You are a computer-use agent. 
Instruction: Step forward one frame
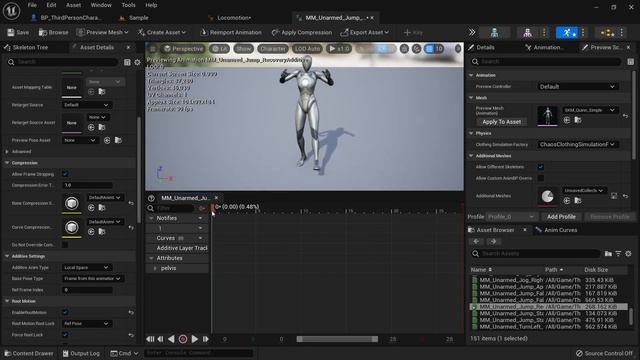point(205,339)
